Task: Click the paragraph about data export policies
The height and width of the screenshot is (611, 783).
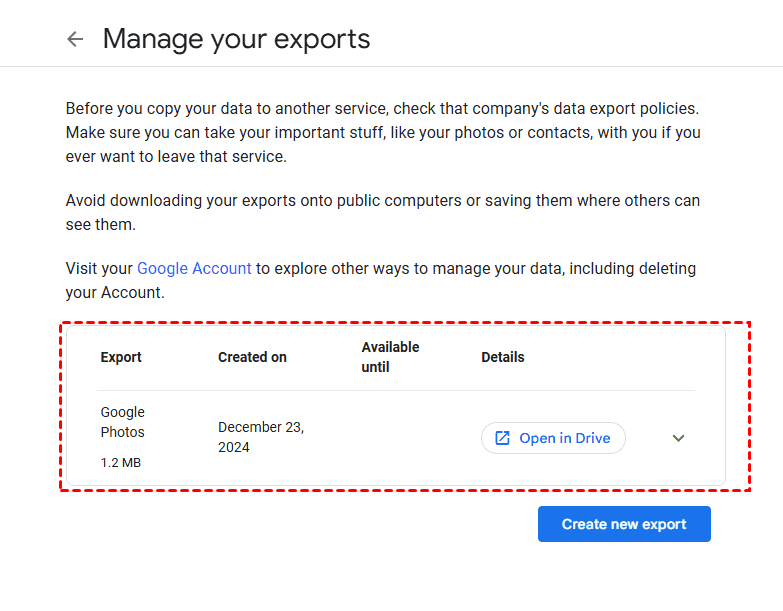Action: (381, 108)
